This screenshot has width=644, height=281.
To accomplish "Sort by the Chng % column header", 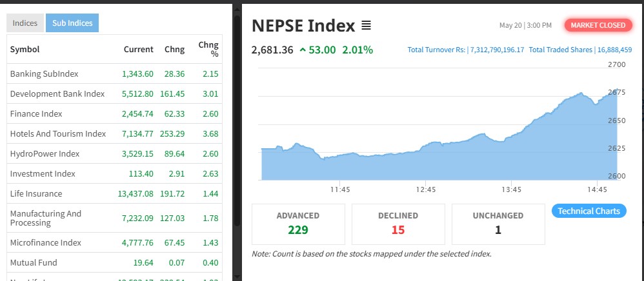I will point(208,49).
